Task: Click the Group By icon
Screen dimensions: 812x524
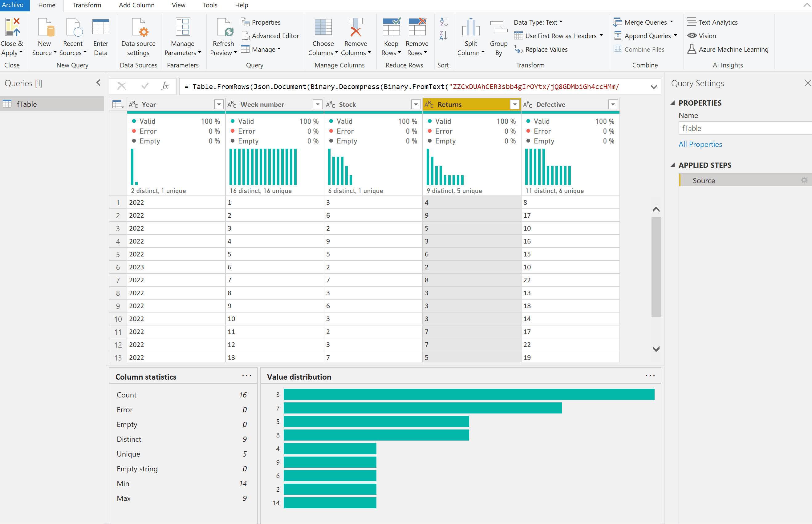Action: [x=498, y=27]
